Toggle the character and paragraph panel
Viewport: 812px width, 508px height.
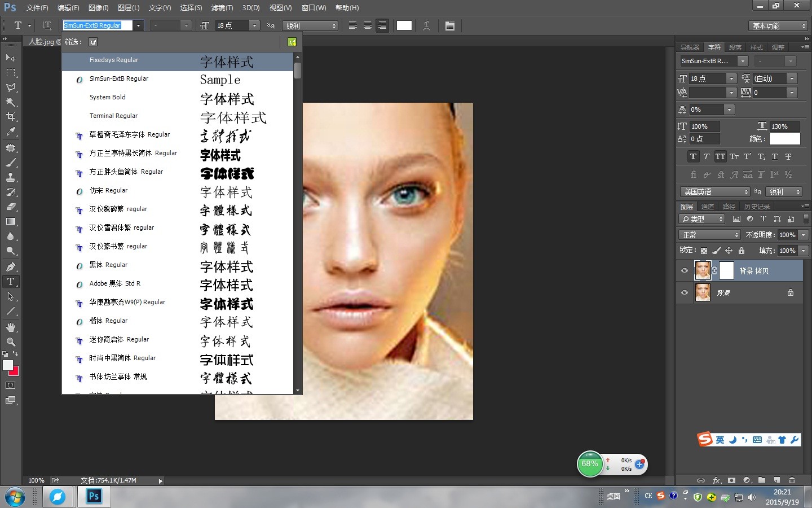pos(449,26)
